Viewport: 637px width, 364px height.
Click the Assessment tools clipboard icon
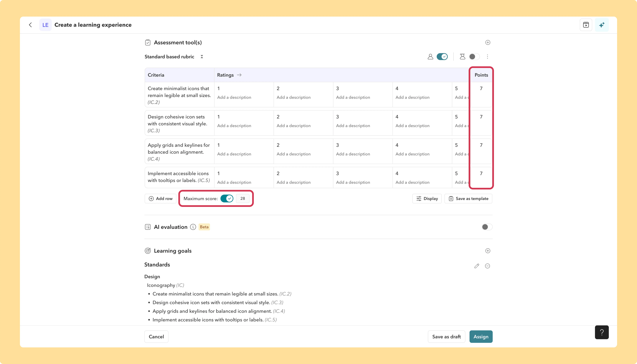tap(148, 42)
